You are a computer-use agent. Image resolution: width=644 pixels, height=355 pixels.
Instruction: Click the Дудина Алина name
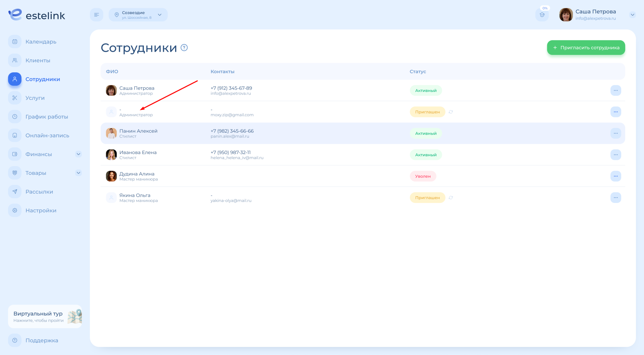[x=137, y=174]
